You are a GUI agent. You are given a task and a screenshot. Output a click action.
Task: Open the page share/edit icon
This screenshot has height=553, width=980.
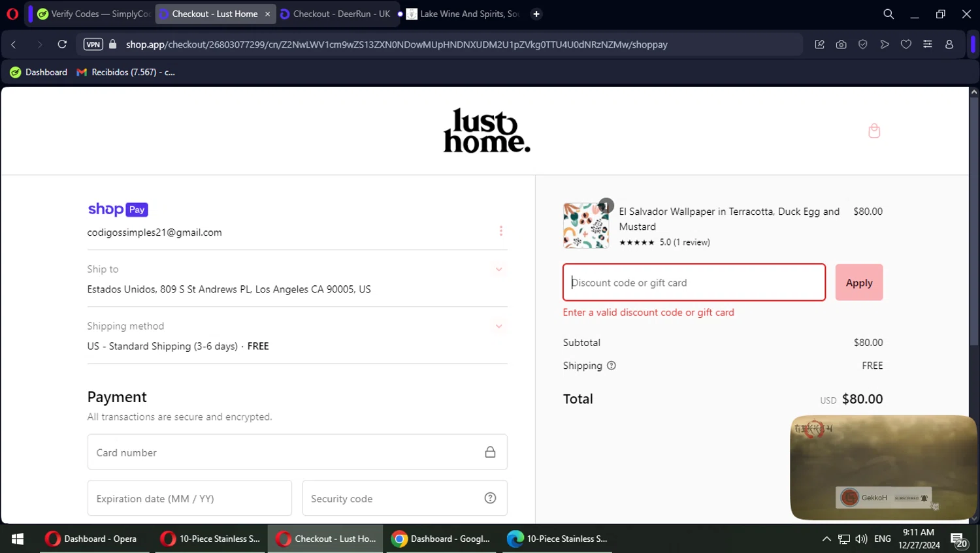pos(819,44)
